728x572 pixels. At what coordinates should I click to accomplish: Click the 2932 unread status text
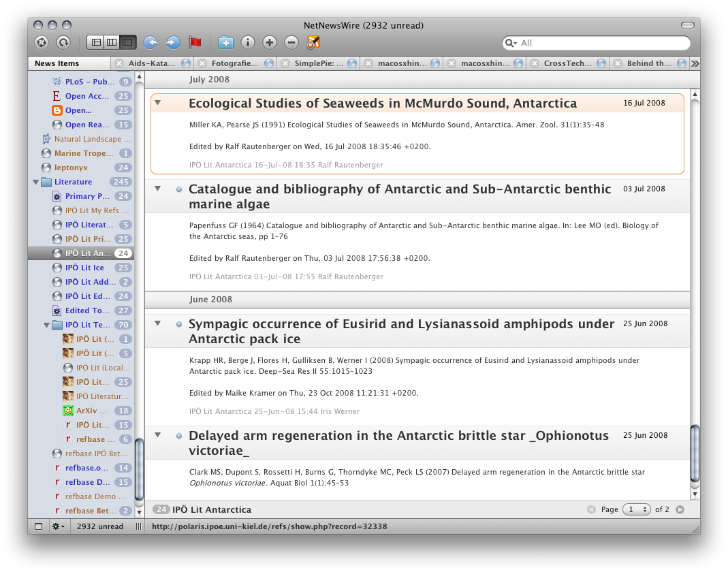(100, 526)
